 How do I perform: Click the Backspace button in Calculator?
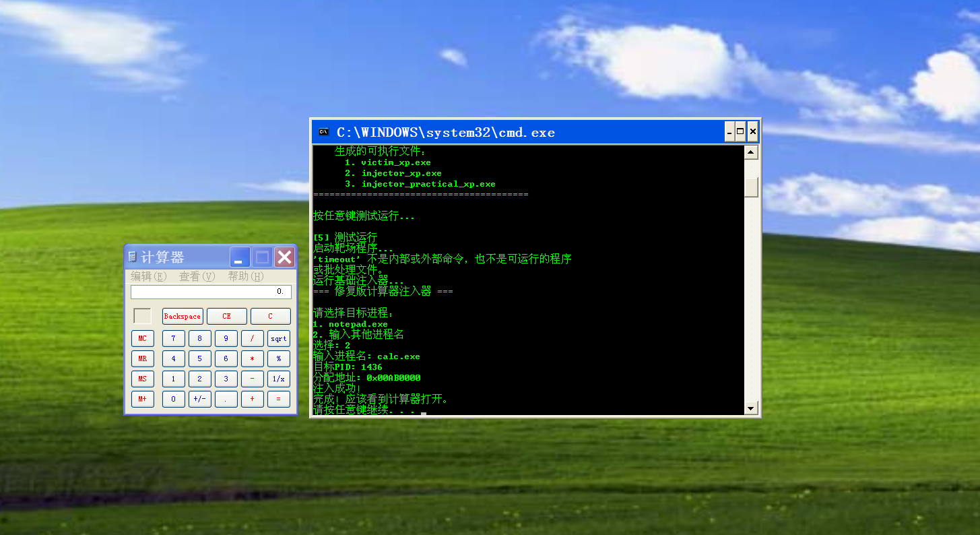pyautogui.click(x=183, y=316)
